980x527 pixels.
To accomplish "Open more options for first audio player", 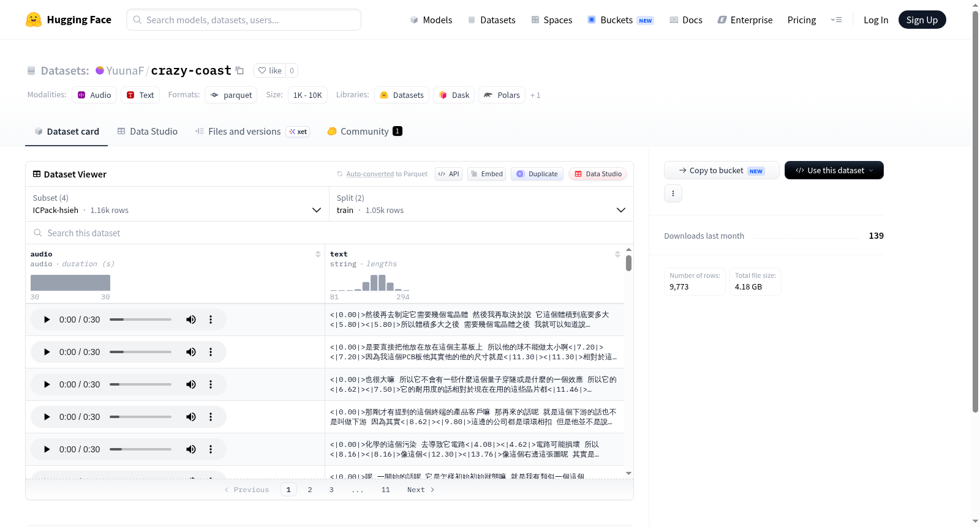I will tap(211, 320).
